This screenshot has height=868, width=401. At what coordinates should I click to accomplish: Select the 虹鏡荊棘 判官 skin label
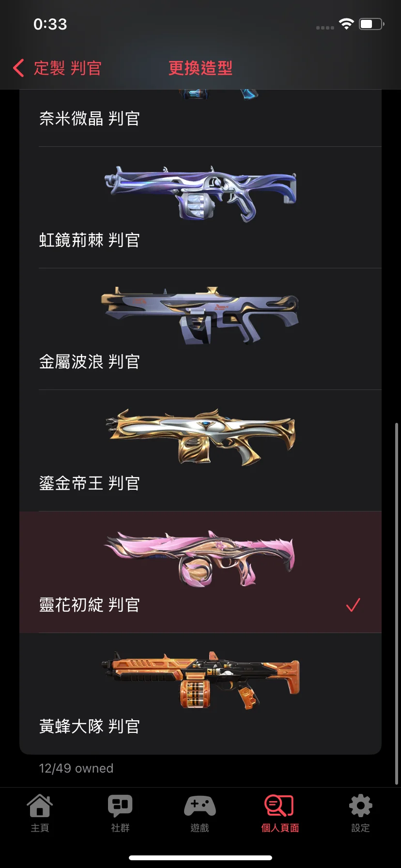pos(90,240)
